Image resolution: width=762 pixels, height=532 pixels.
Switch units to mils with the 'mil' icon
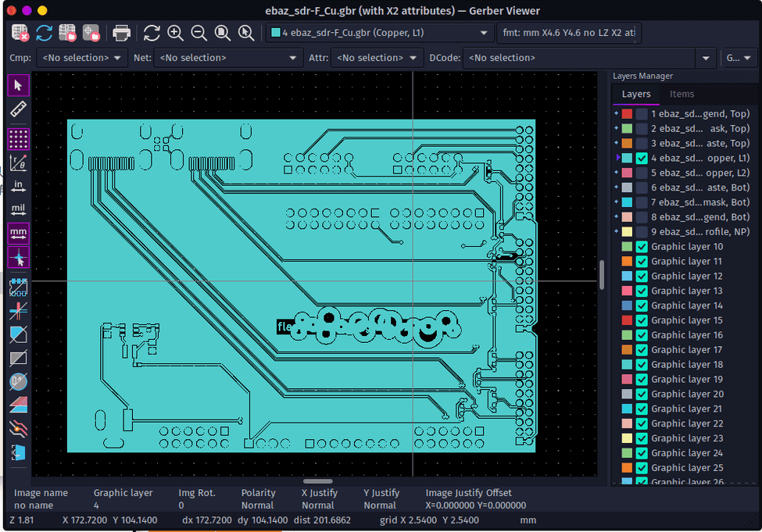coord(19,209)
